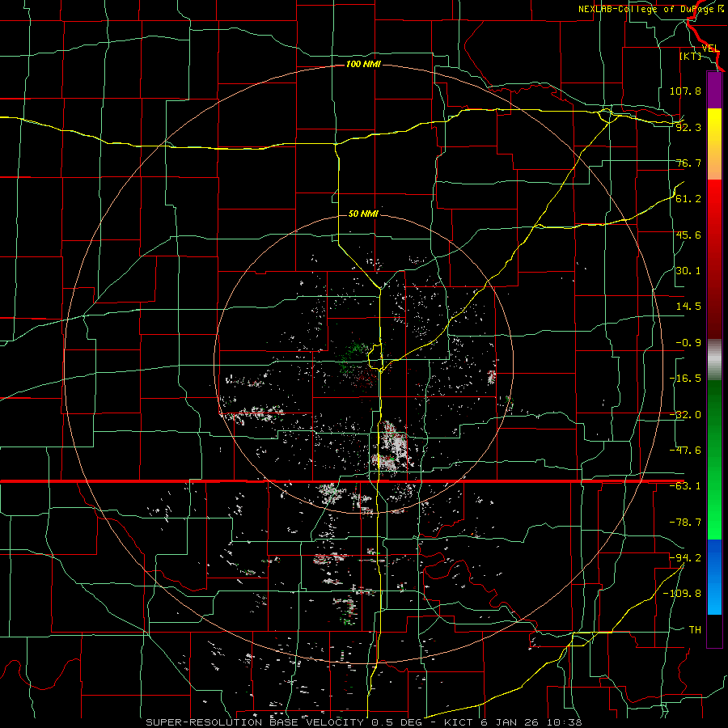Click the -78.7 velocity scale value
This screenshot has width=728, height=728.
tap(685, 523)
